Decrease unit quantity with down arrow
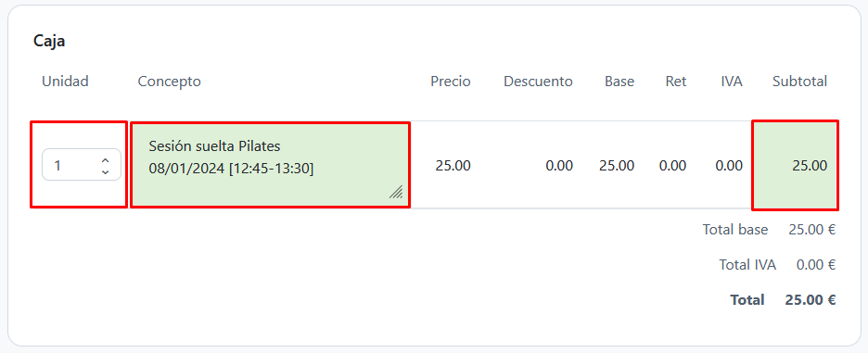The image size is (868, 353). click(105, 172)
